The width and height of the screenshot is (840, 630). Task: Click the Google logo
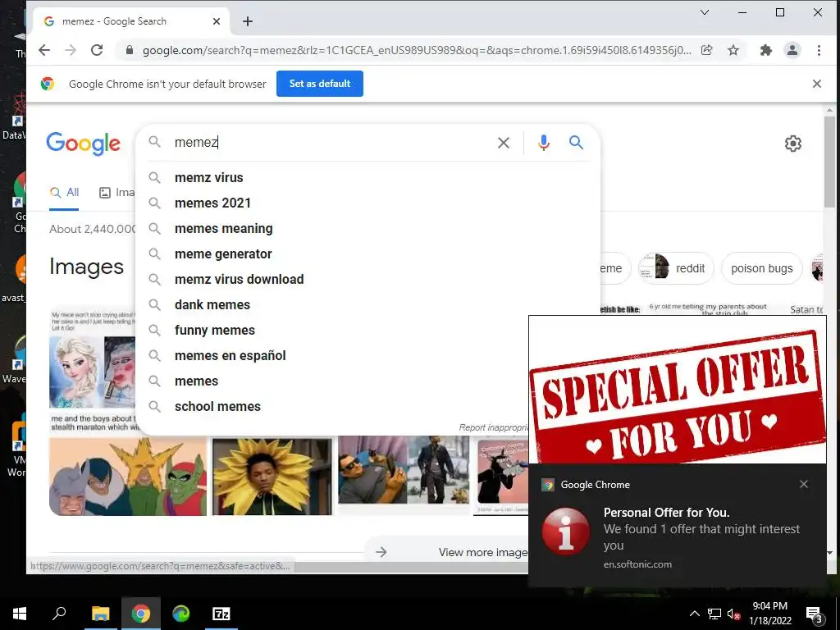pyautogui.click(x=83, y=144)
